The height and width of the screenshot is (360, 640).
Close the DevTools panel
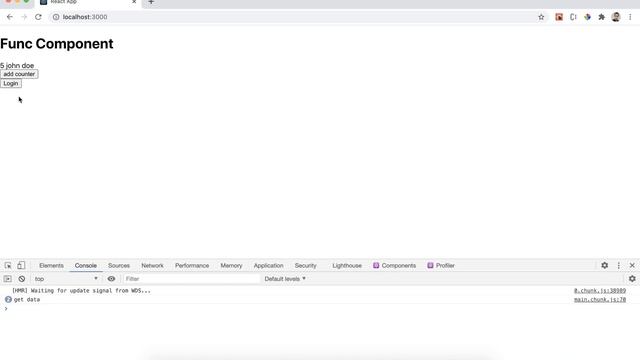[632, 265]
